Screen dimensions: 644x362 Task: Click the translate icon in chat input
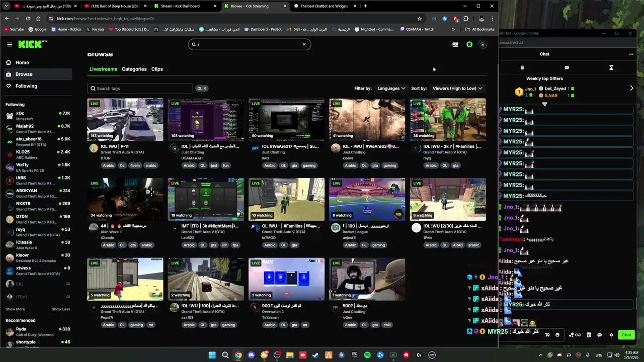point(547,335)
